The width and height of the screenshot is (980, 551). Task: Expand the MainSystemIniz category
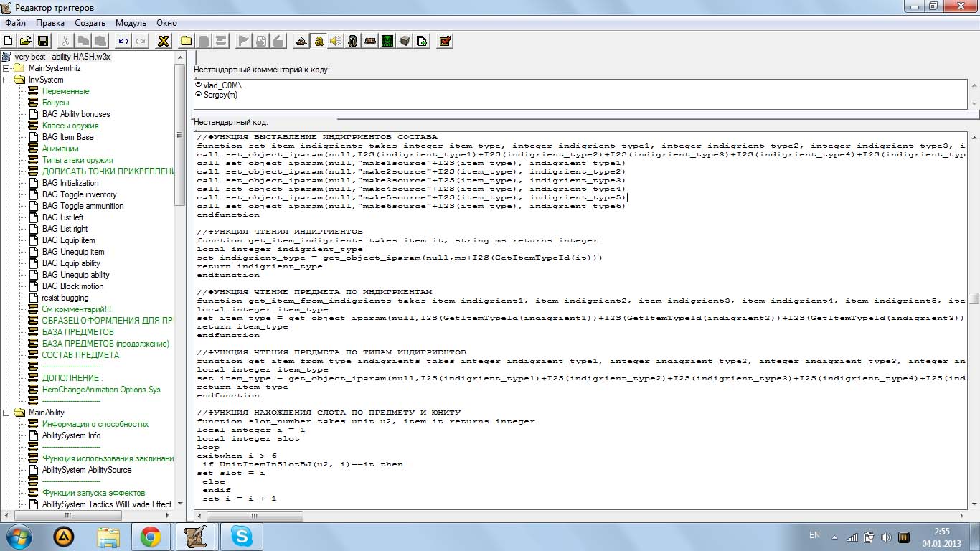(x=6, y=68)
